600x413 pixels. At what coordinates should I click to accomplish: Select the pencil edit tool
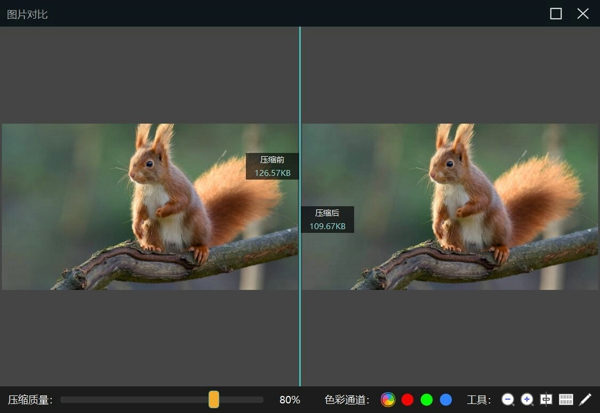coord(586,400)
